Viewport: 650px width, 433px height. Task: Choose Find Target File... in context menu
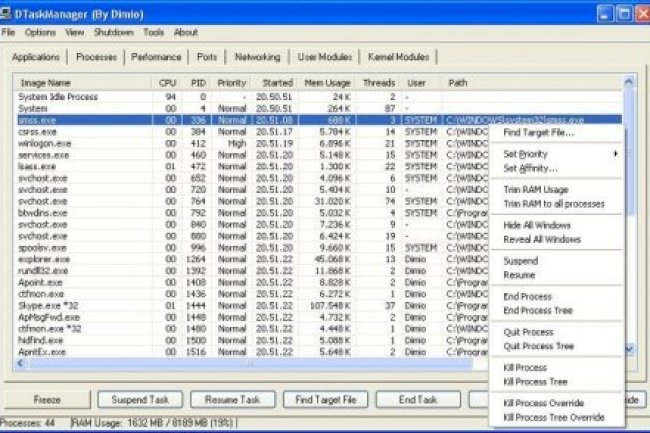pos(557,133)
